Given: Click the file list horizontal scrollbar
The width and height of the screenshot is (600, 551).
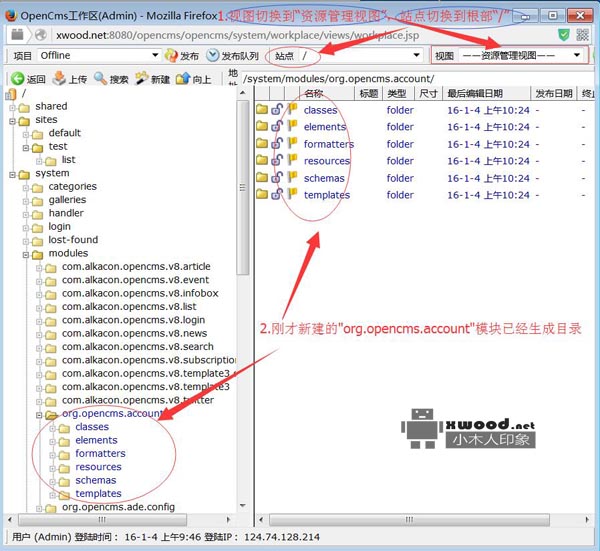Looking at the screenshot, I should tap(409, 520).
